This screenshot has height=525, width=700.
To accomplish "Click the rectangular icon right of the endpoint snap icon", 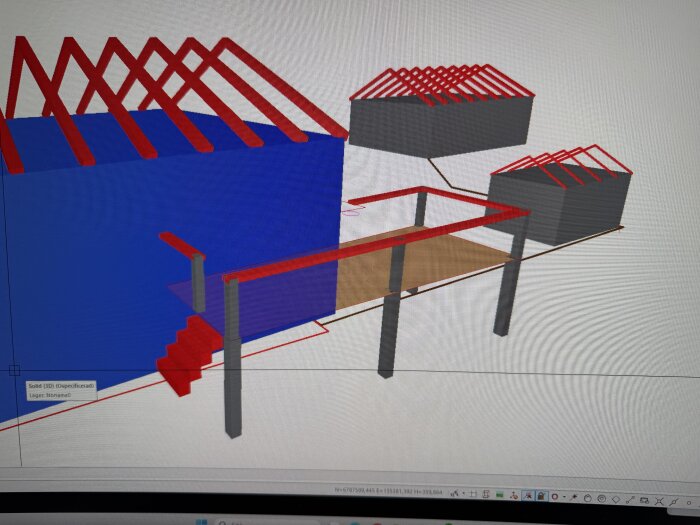I will (644, 500).
